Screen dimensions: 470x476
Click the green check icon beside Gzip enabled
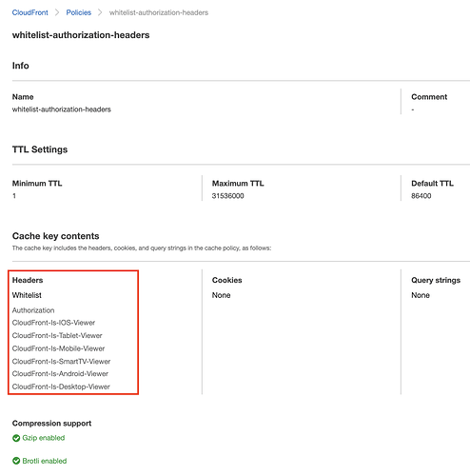click(16, 438)
